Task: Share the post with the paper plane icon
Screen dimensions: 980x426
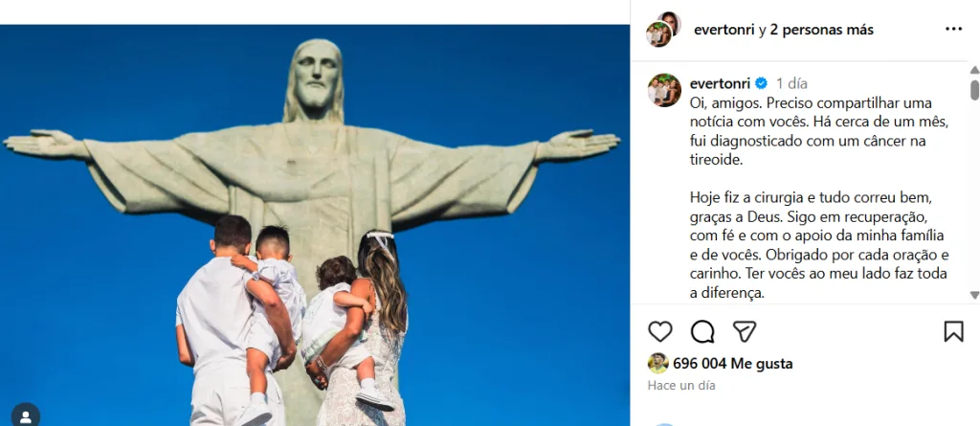Action: [745, 331]
